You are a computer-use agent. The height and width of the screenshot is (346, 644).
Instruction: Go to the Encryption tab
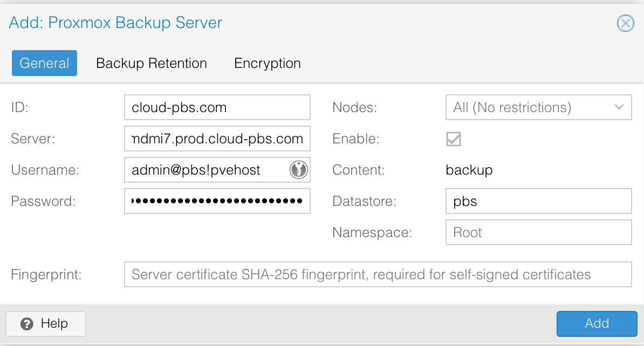pos(267,63)
